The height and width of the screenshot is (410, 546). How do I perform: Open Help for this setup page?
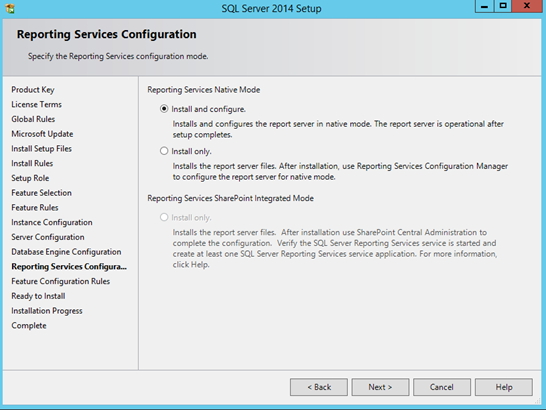[504, 387]
